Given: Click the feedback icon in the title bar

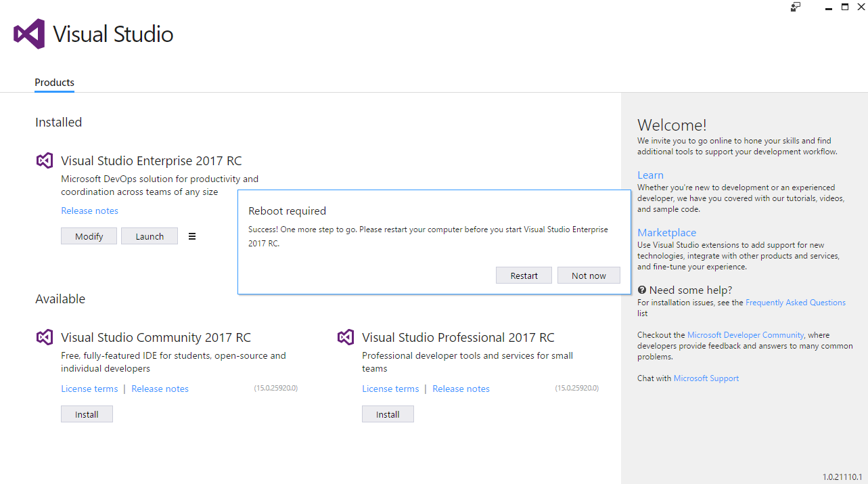Looking at the screenshot, I should tap(795, 7).
